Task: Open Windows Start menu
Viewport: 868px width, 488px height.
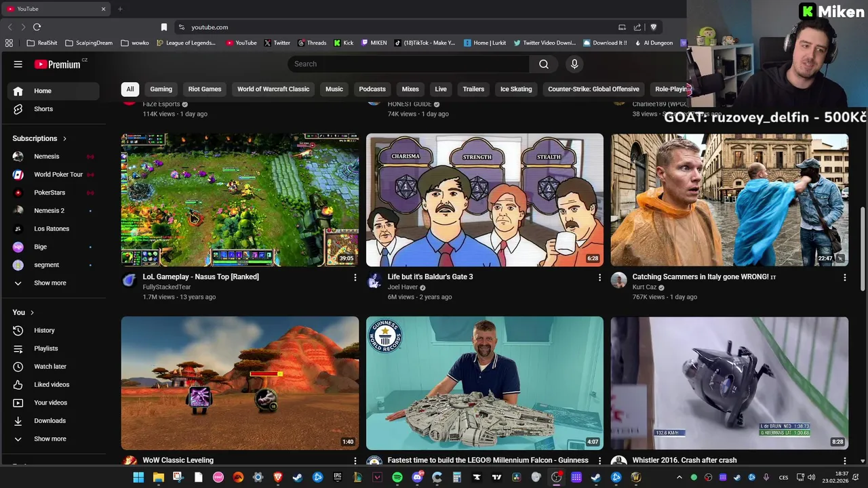Action: pyautogui.click(x=138, y=477)
